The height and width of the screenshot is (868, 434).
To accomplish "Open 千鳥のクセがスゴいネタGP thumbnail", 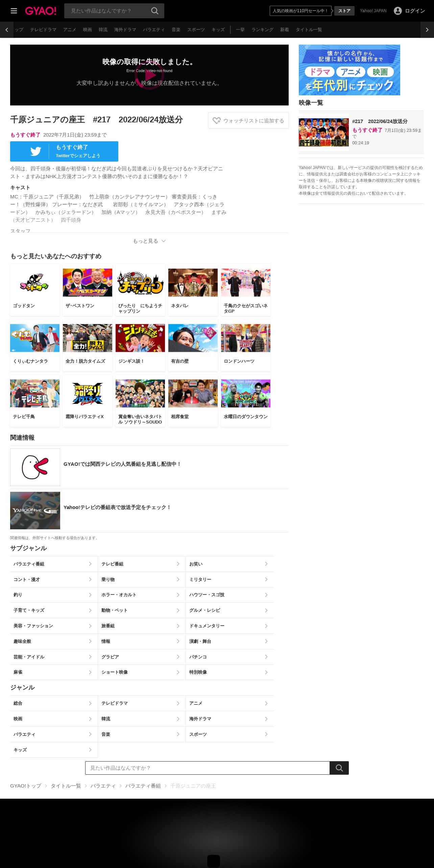I will click(x=246, y=283).
